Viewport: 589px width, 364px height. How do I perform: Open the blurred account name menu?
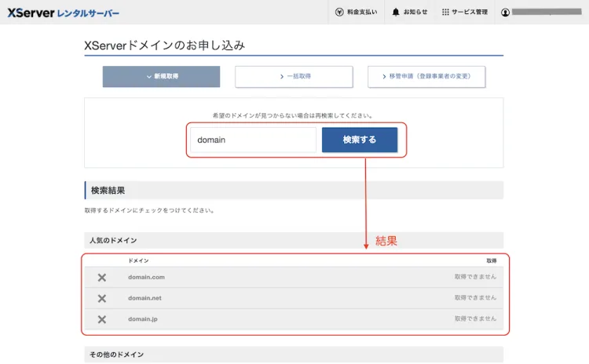click(547, 12)
